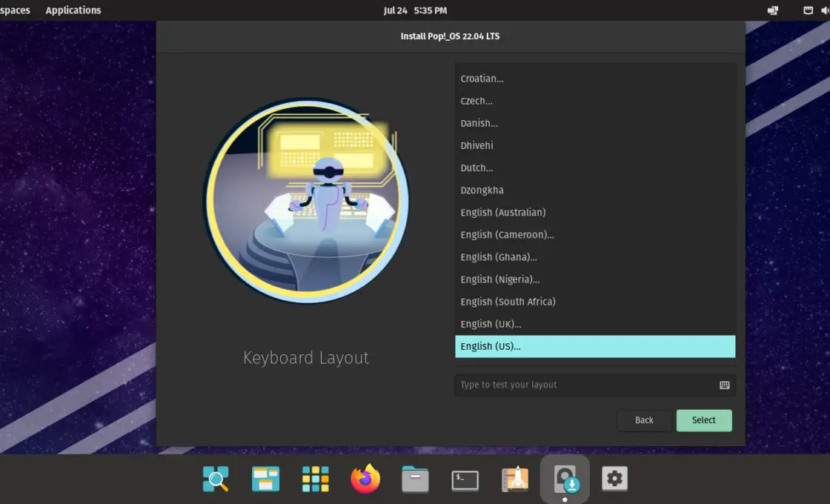Expand Croatian layout variants
This screenshot has height=504, width=830.
pos(482,79)
